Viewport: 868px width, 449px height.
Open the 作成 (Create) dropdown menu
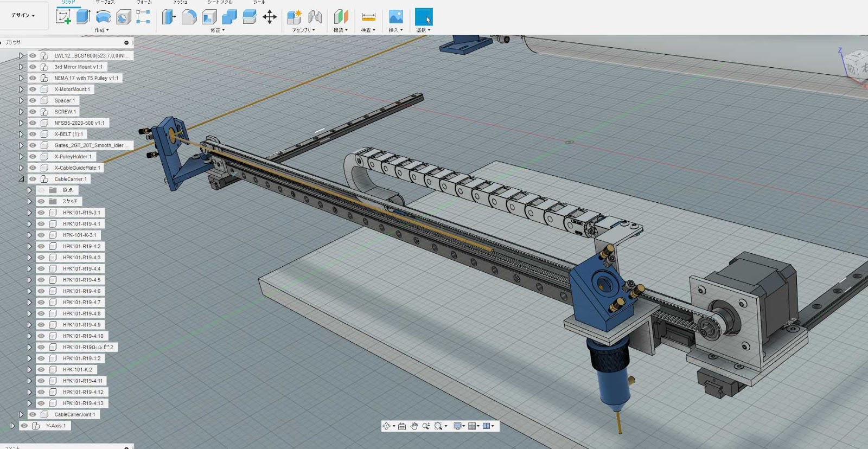click(x=101, y=30)
